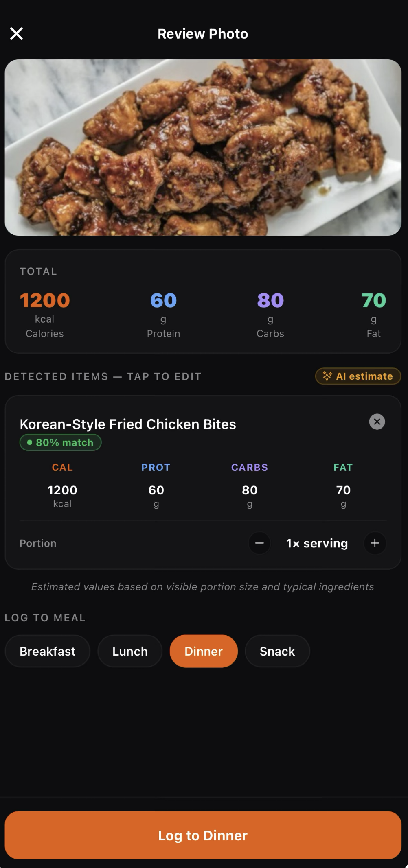Decrease portion with the minus button
Viewport: 408px width, 868px height.
click(x=259, y=543)
